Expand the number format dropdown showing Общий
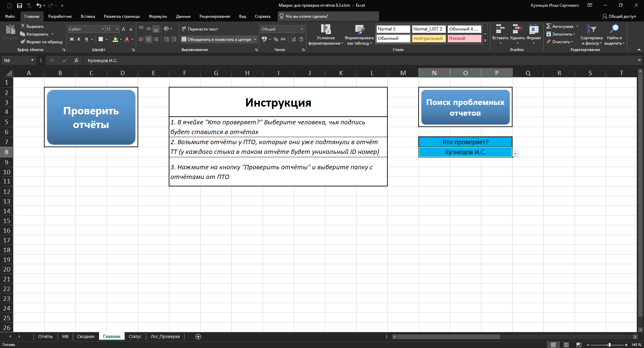The image size is (644, 348). [302, 29]
